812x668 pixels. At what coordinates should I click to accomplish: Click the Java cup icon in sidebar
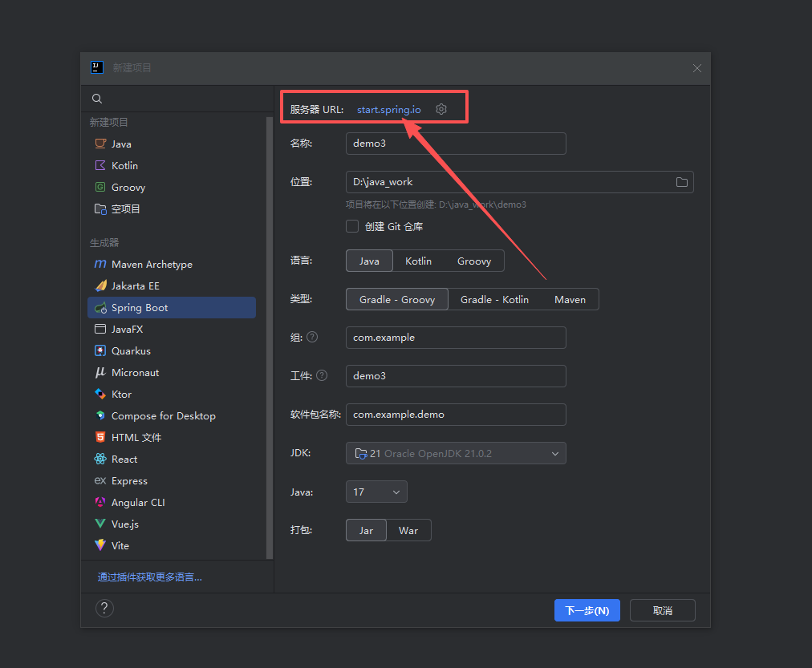pyautogui.click(x=100, y=144)
